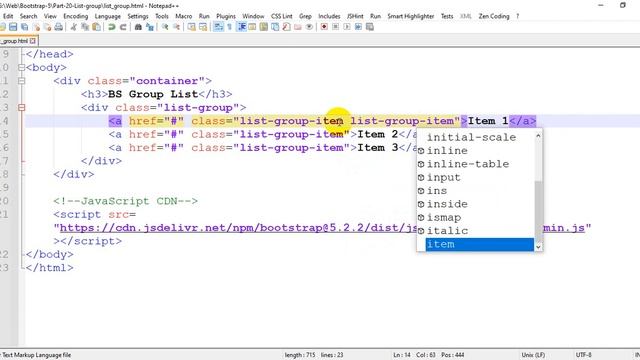Click the 'Unix (LF)' status bar entry
Image resolution: width=640 pixels, height=360 pixels.
[533, 355]
